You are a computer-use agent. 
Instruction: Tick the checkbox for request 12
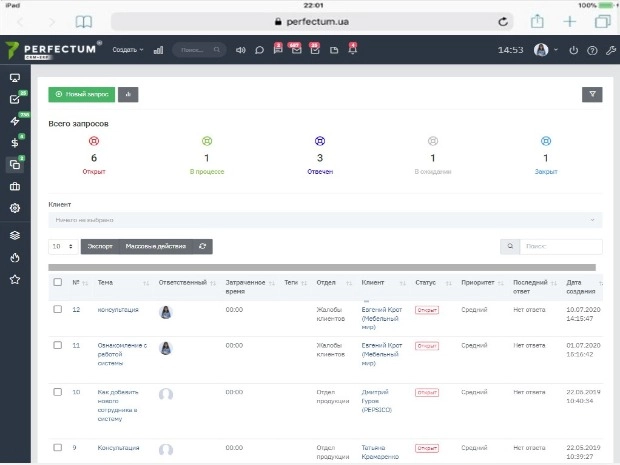57,309
